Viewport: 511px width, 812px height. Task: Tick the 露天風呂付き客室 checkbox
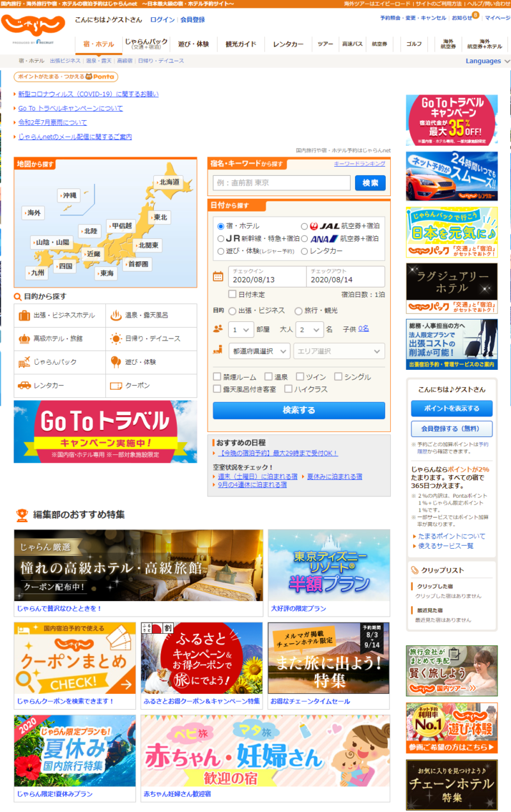[217, 388]
